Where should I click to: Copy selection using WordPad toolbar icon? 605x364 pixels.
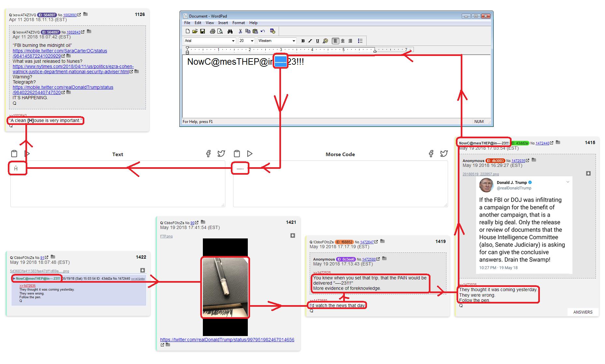click(248, 31)
